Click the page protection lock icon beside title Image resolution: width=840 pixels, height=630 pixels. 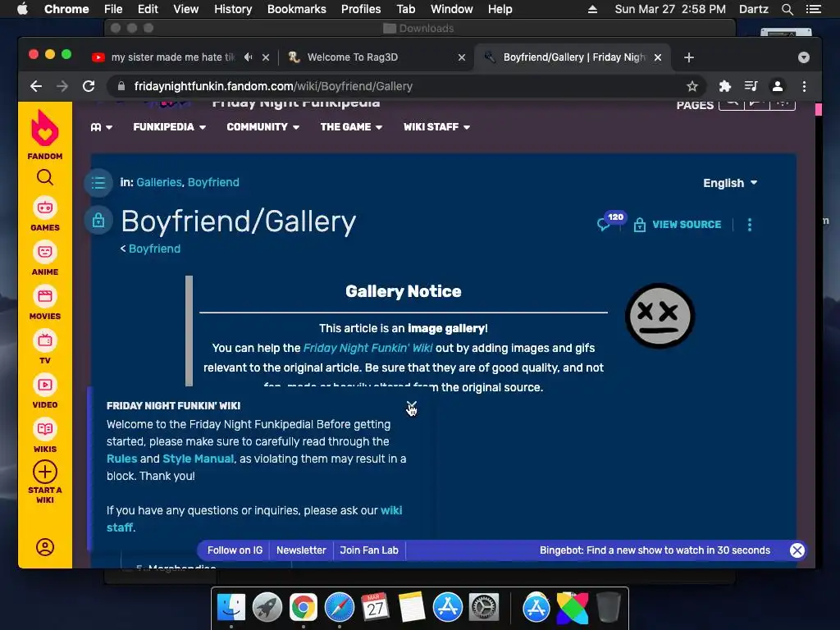point(98,220)
